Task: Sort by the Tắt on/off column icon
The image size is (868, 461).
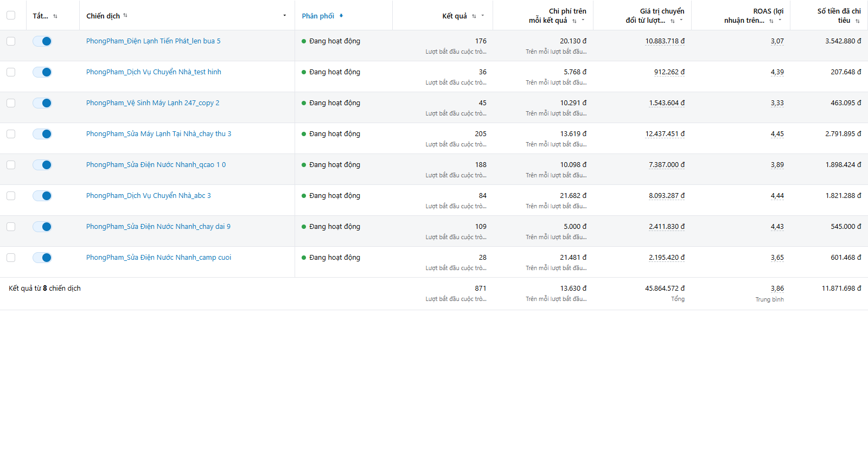Action: (55, 16)
